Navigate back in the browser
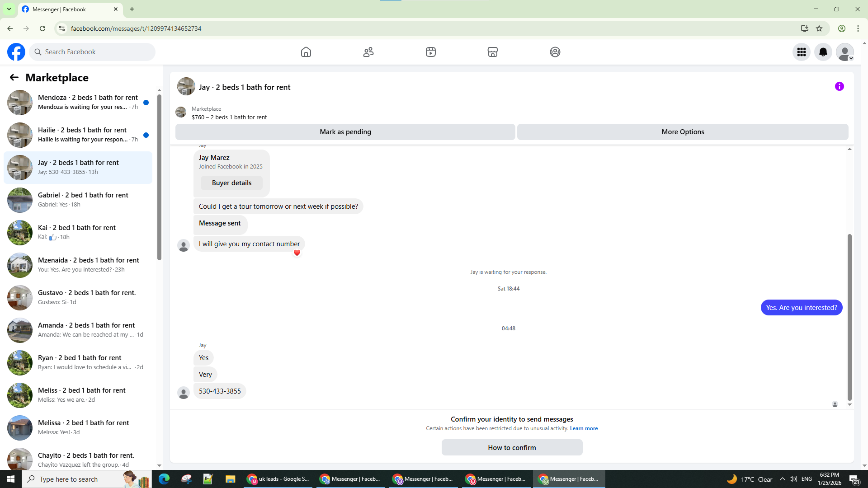The height and width of the screenshot is (488, 868). pyautogui.click(x=10, y=28)
